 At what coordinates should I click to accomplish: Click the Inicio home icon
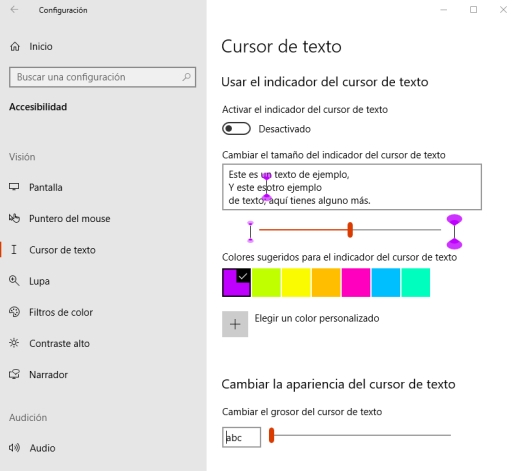pos(15,46)
